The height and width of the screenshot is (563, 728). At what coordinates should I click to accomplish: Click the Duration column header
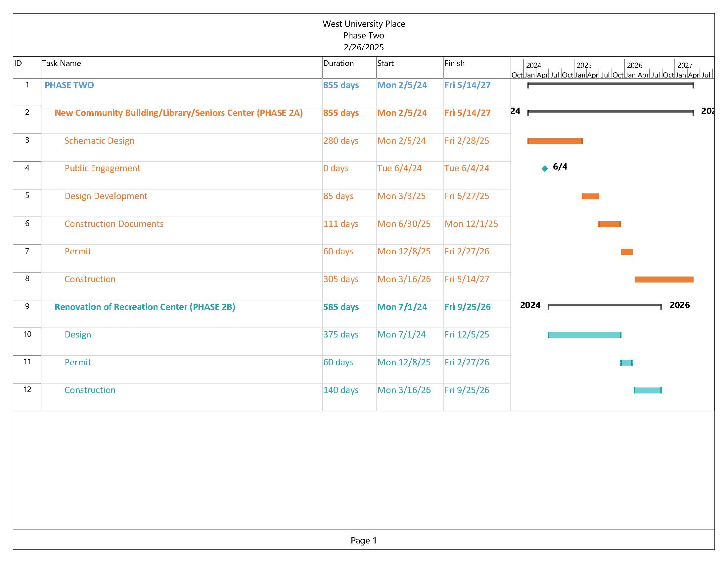[x=338, y=63]
